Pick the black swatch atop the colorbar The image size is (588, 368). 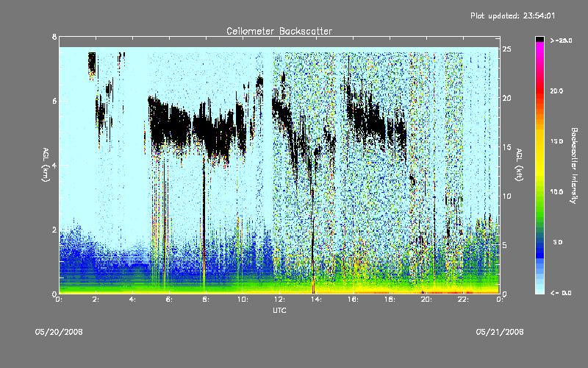click(539, 39)
